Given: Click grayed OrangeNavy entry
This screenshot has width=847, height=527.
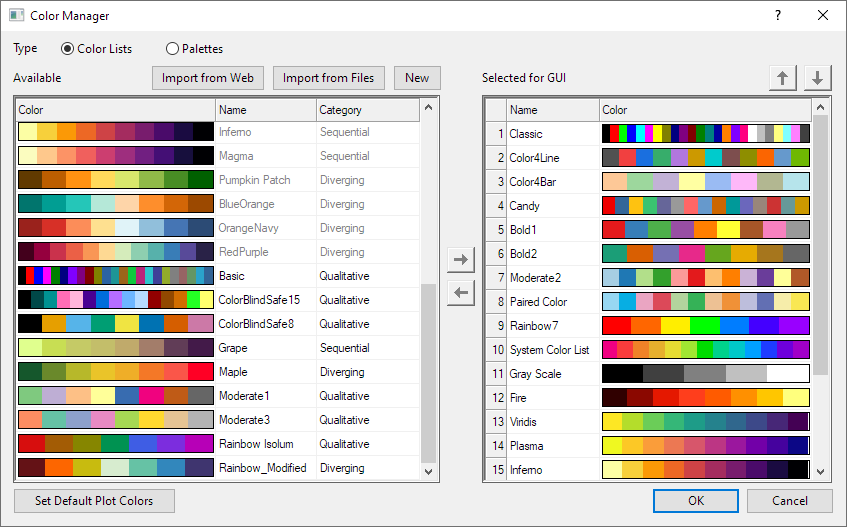Looking at the screenshot, I should 248,228.
